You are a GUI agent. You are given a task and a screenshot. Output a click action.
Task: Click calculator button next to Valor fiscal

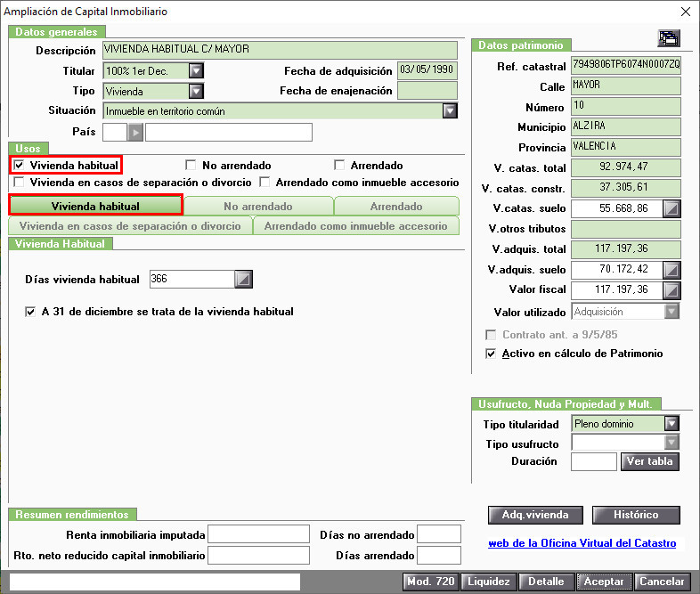(x=672, y=290)
